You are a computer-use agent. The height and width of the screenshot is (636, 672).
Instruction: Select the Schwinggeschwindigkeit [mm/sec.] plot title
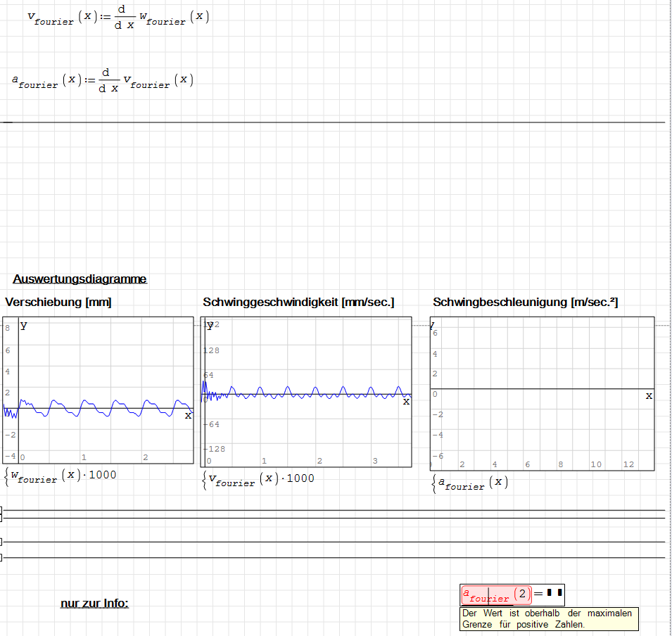pyautogui.click(x=298, y=303)
